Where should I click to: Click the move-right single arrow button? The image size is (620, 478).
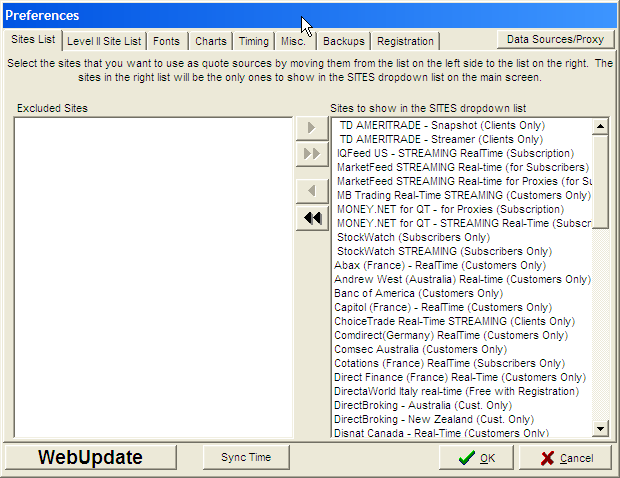coord(312,128)
